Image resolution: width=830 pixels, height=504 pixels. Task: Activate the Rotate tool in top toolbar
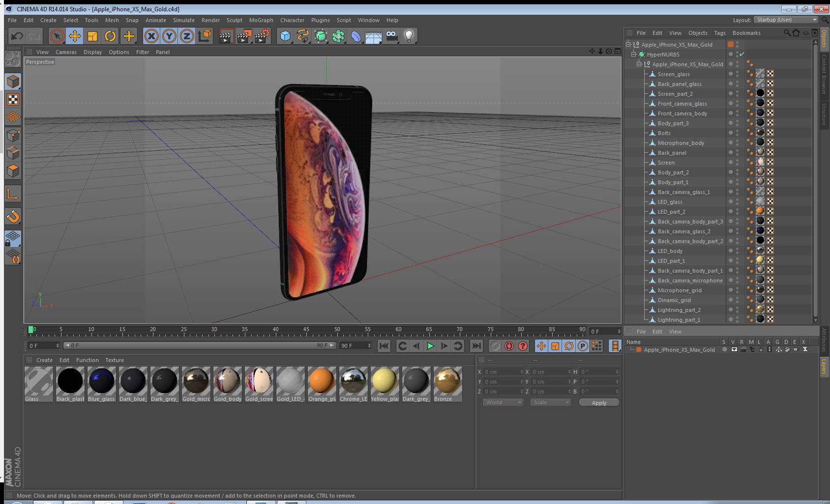(110, 36)
